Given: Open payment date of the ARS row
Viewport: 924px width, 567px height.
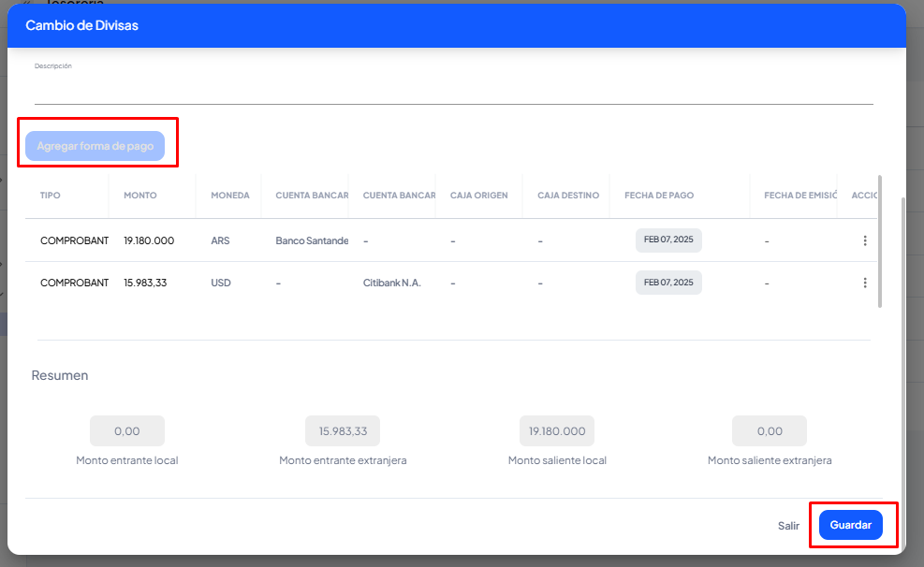Looking at the screenshot, I should 668,240.
